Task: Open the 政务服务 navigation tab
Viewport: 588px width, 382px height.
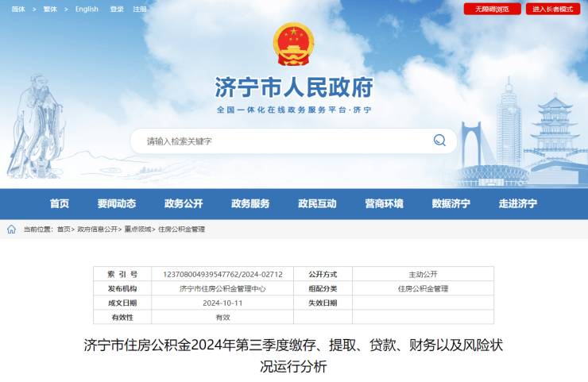Action: pyautogui.click(x=250, y=203)
